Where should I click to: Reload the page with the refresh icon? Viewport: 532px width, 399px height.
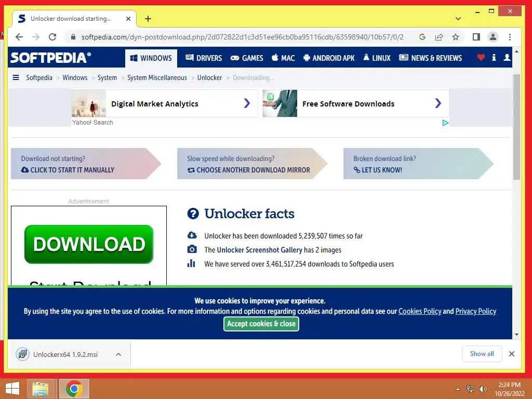[52, 37]
